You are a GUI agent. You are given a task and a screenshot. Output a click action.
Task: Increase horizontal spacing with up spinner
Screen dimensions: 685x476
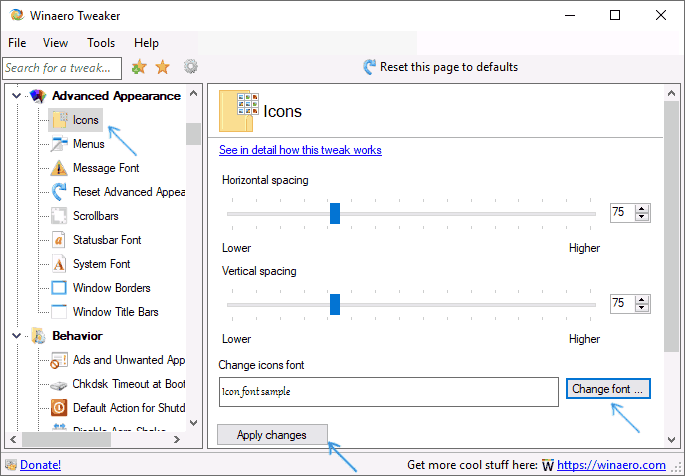point(642,209)
